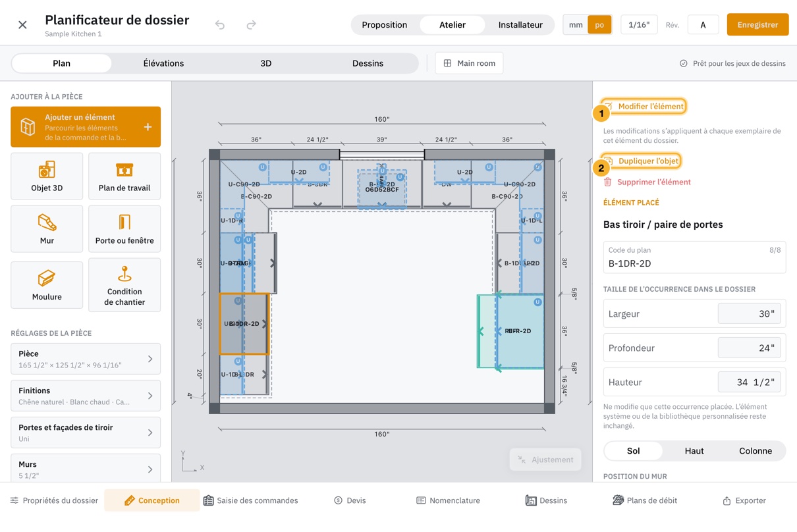Open the Nomenclature section
The width and height of the screenshot is (797, 532).
[449, 500]
